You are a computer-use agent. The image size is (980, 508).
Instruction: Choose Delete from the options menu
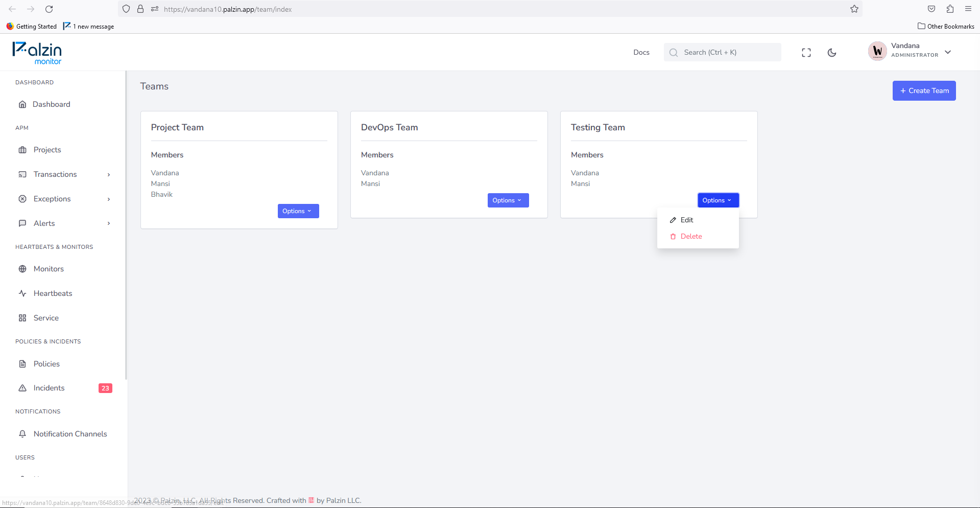(x=698, y=236)
